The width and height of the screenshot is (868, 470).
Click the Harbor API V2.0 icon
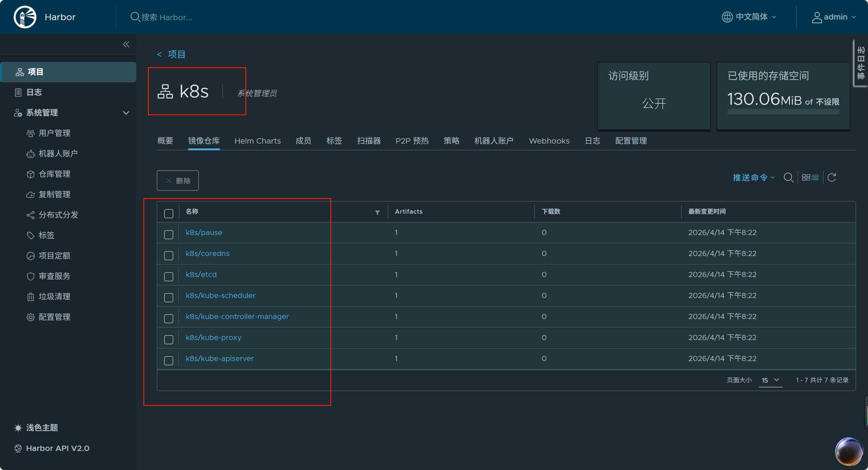tap(18, 448)
